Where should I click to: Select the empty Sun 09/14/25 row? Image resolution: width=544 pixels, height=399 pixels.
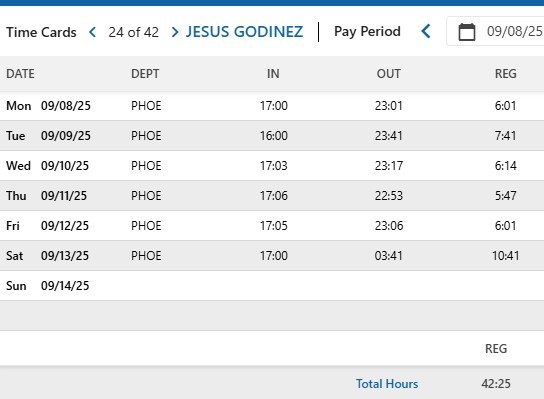tap(272, 286)
